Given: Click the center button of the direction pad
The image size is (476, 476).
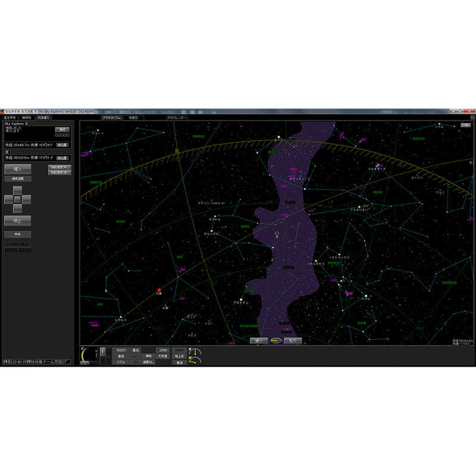Looking at the screenshot, I should [19, 198].
